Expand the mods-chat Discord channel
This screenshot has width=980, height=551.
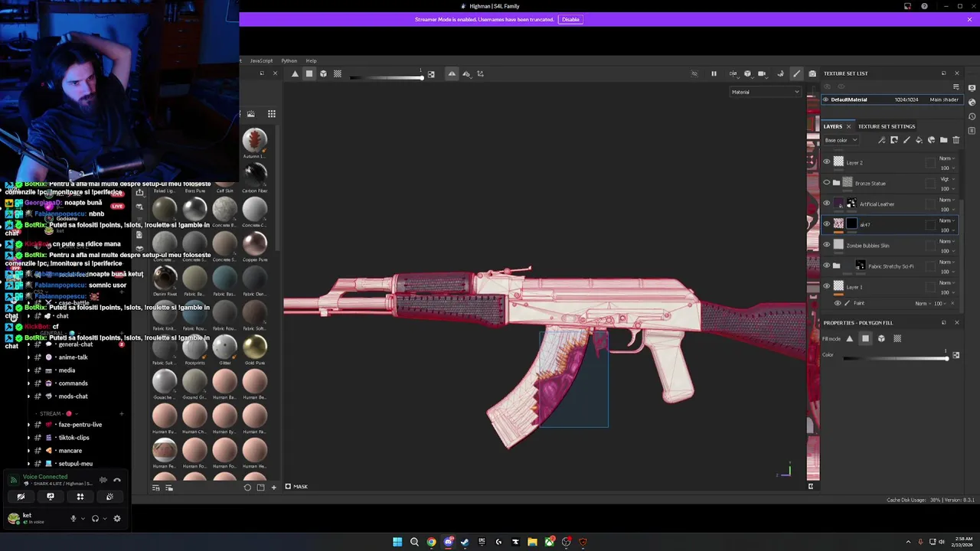(x=29, y=396)
